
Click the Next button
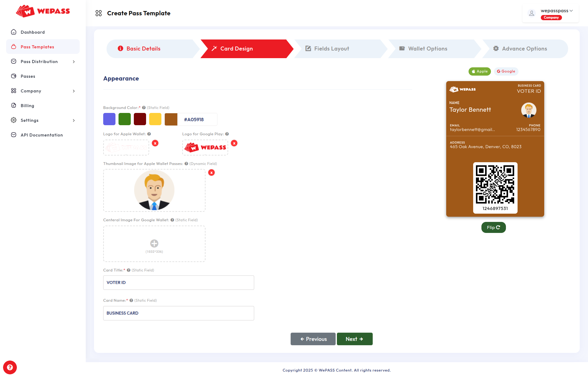354,339
